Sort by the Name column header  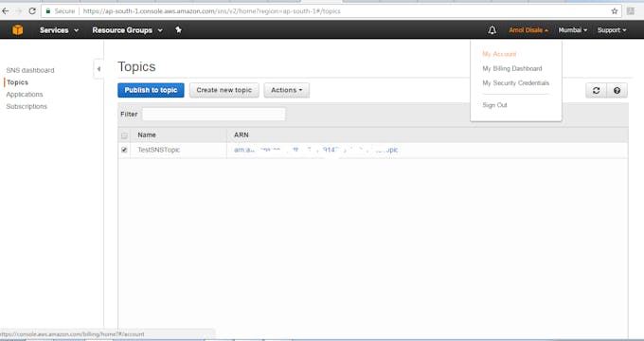[x=147, y=135]
